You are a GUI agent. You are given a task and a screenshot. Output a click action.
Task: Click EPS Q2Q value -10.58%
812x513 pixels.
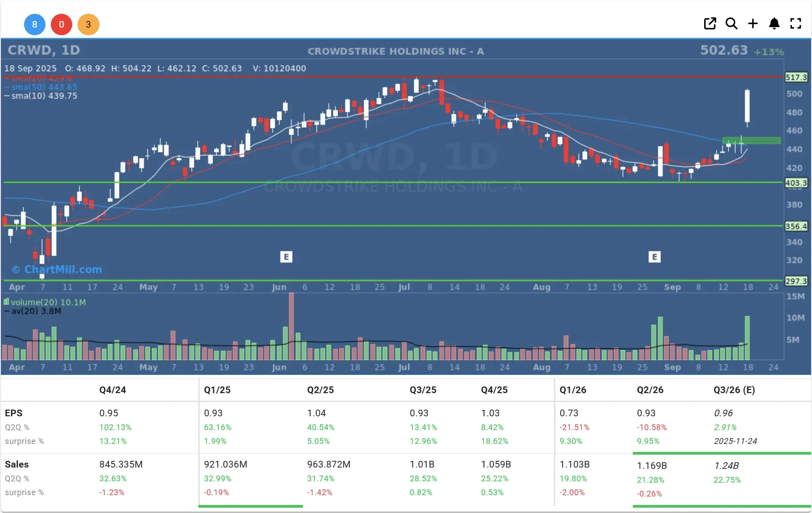(x=652, y=427)
